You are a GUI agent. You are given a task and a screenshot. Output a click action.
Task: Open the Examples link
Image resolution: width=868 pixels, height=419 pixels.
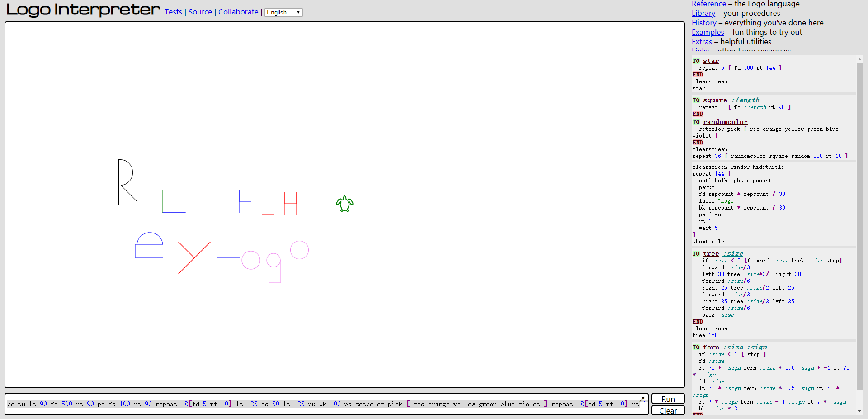tap(708, 32)
